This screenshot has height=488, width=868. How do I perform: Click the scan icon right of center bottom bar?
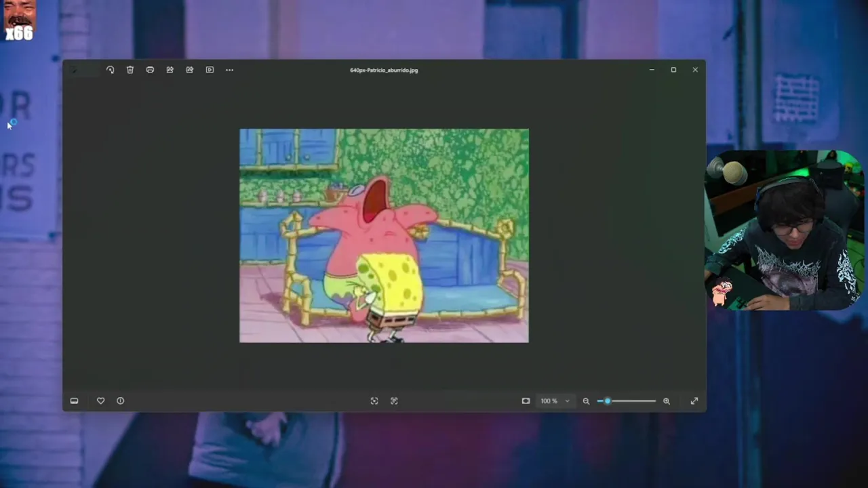394,401
